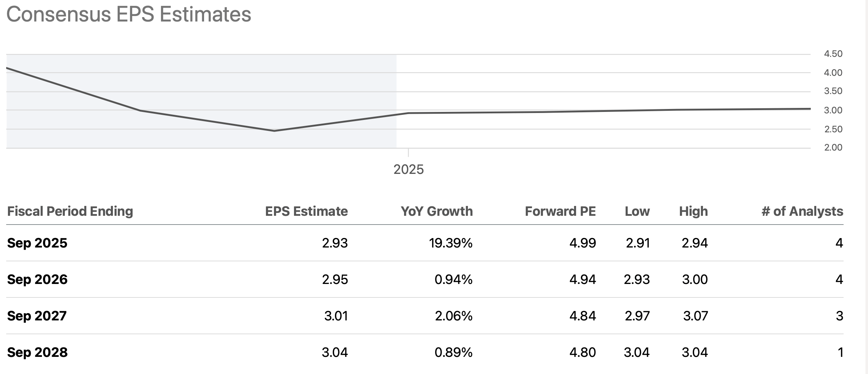The image size is (868, 374).
Task: Click the 19.39% YoY Growth value
Action: [x=450, y=243]
